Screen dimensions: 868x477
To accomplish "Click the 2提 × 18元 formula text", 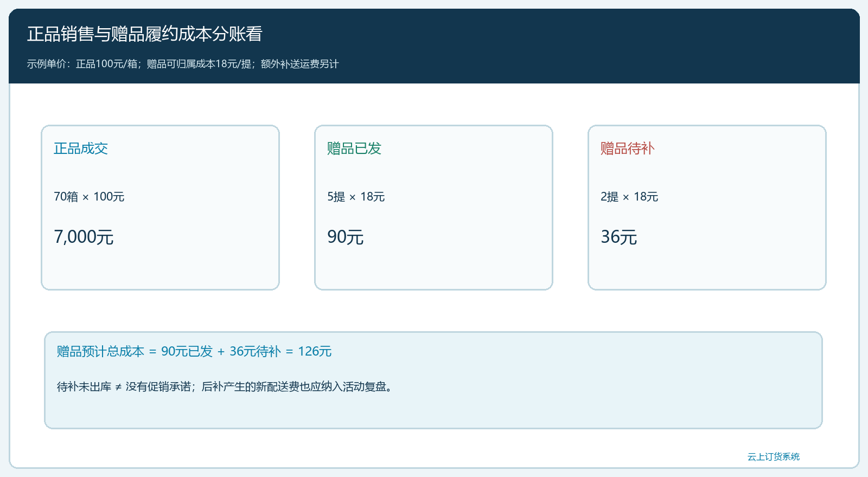I will [x=629, y=197].
